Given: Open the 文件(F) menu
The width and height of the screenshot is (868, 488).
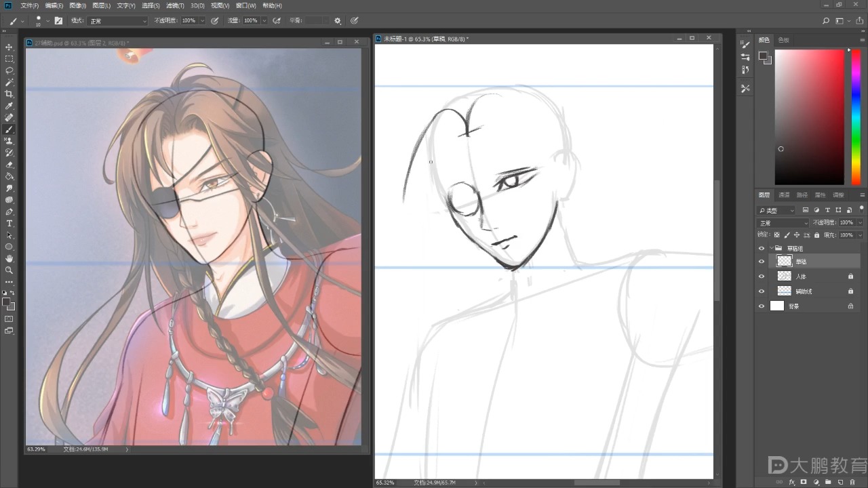Looking at the screenshot, I should (28, 5).
